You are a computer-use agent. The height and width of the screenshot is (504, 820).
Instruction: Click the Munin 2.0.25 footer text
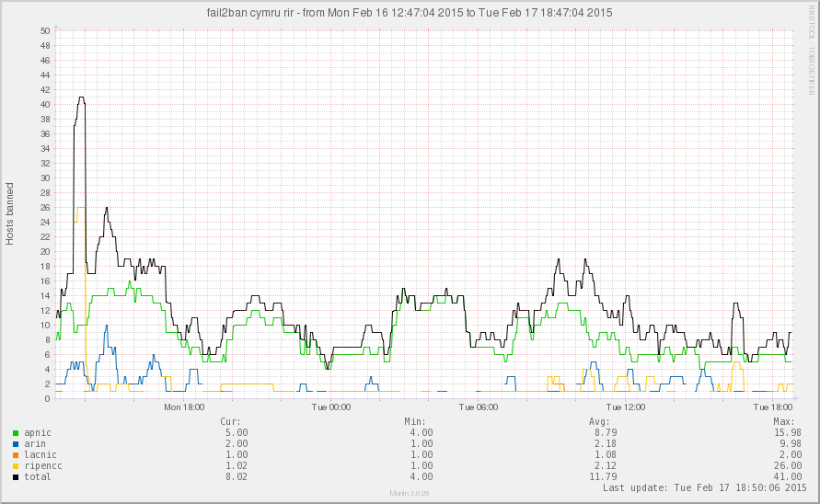[x=409, y=495]
